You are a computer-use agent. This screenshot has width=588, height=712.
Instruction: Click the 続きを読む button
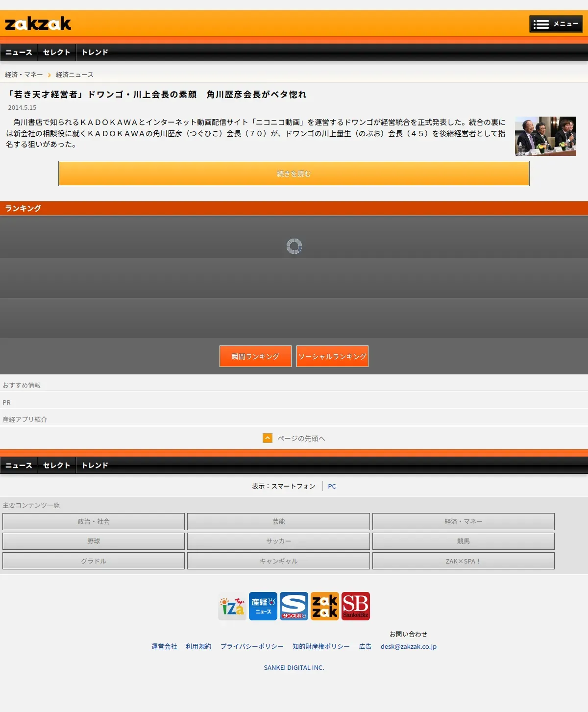[x=294, y=173]
